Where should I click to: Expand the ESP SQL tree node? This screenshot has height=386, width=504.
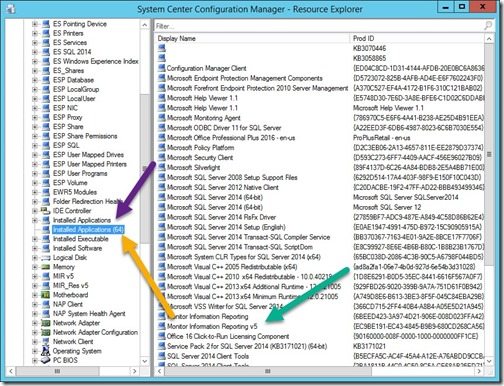click(x=35, y=146)
